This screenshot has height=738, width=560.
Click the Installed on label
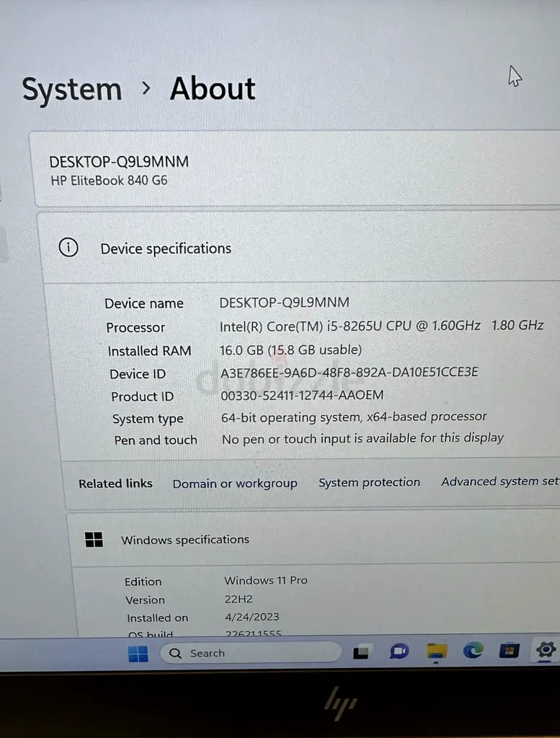(157, 618)
